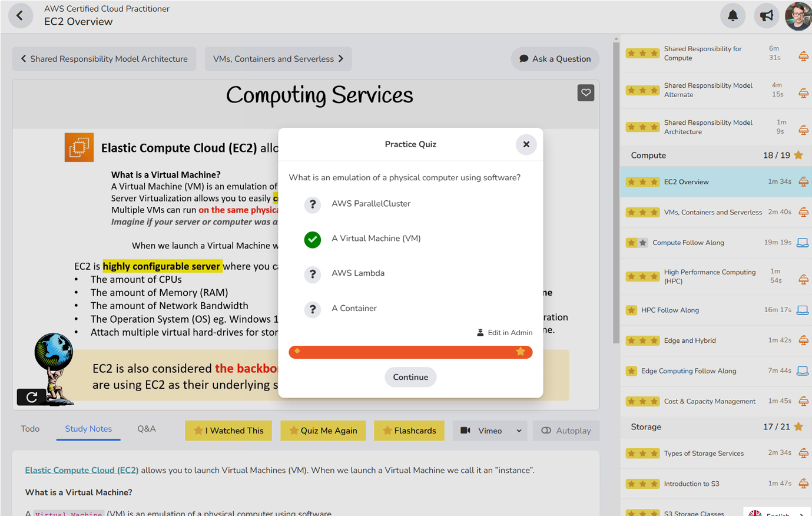Favorite the Computing Services slide via heart icon
This screenshot has height=516, width=812.
pos(585,92)
